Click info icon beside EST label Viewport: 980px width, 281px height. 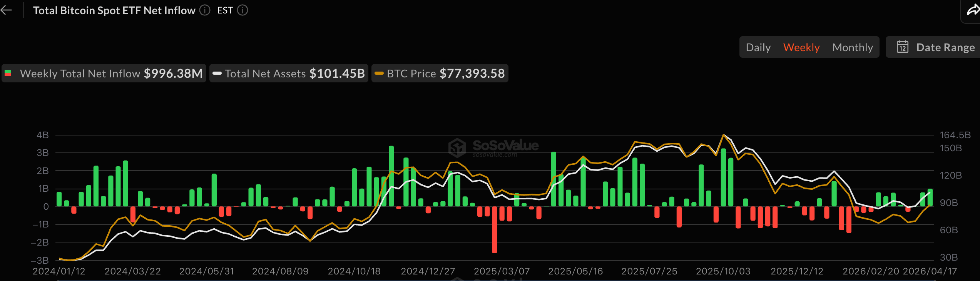pos(242,10)
